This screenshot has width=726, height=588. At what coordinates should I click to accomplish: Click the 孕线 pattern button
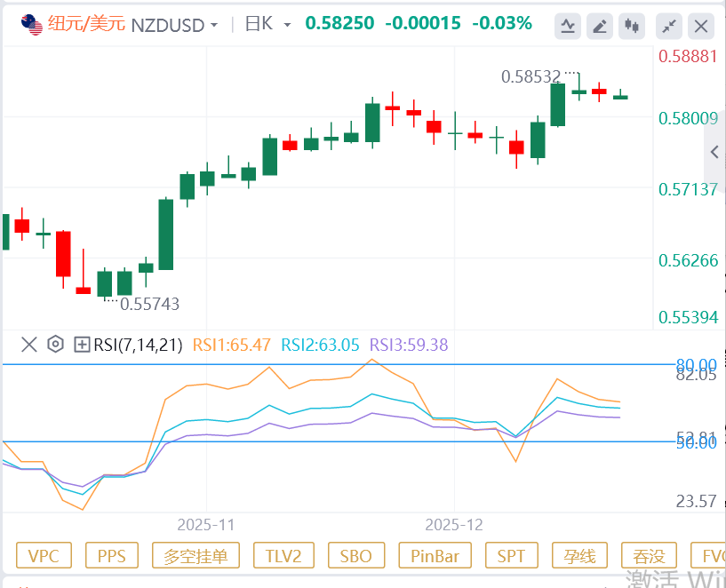579,556
